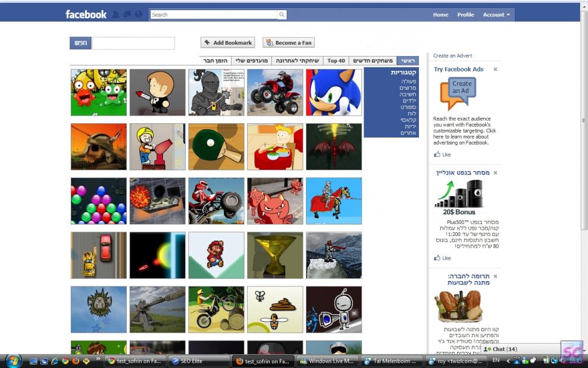Click the EN language indicator
This screenshot has width=588, height=368.
pos(496,360)
